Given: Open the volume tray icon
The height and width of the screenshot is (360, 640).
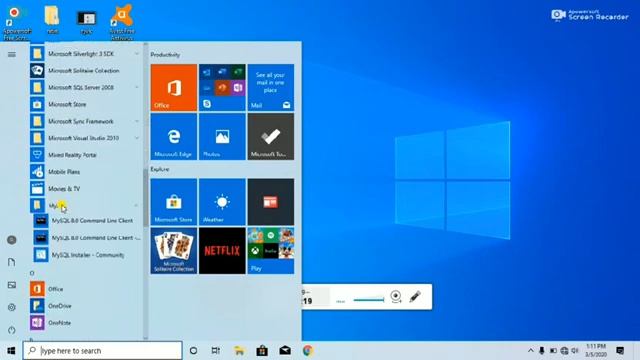Looking at the screenshot, I should pos(575,350).
